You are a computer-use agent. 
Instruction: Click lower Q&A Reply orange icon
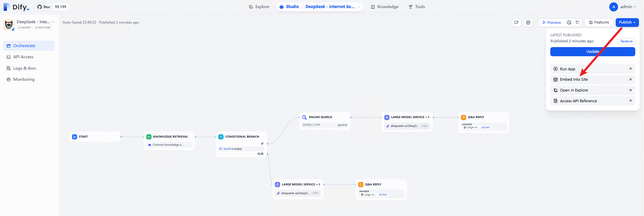(361, 184)
